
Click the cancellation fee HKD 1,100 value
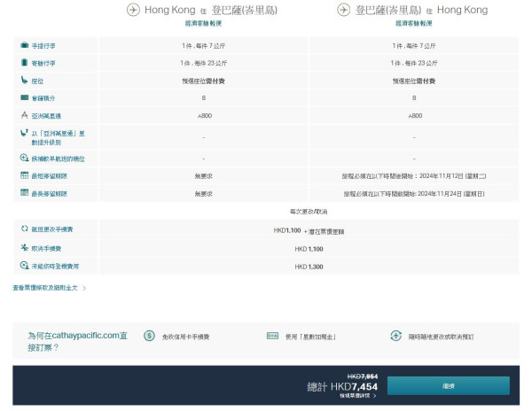pos(309,249)
